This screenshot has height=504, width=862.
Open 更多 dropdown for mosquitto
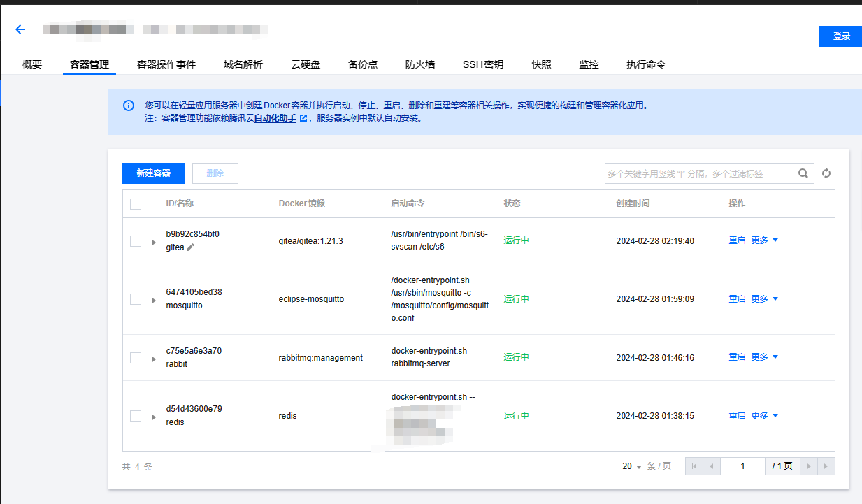(x=765, y=299)
